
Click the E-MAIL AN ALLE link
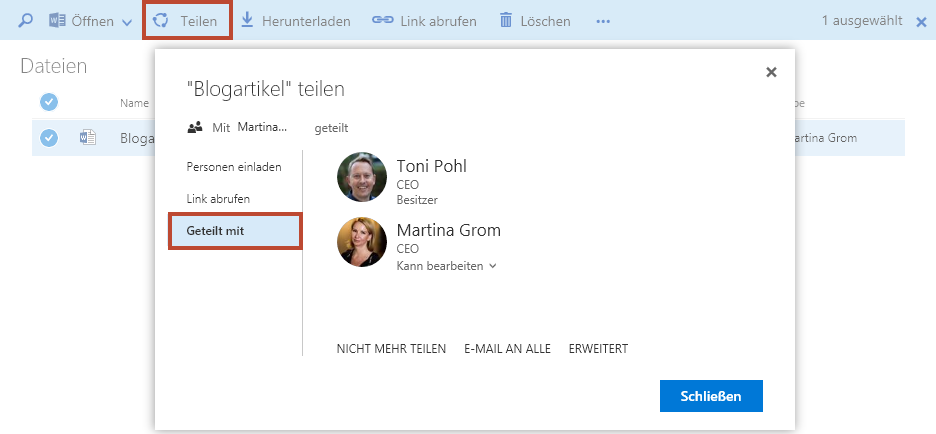(507, 349)
